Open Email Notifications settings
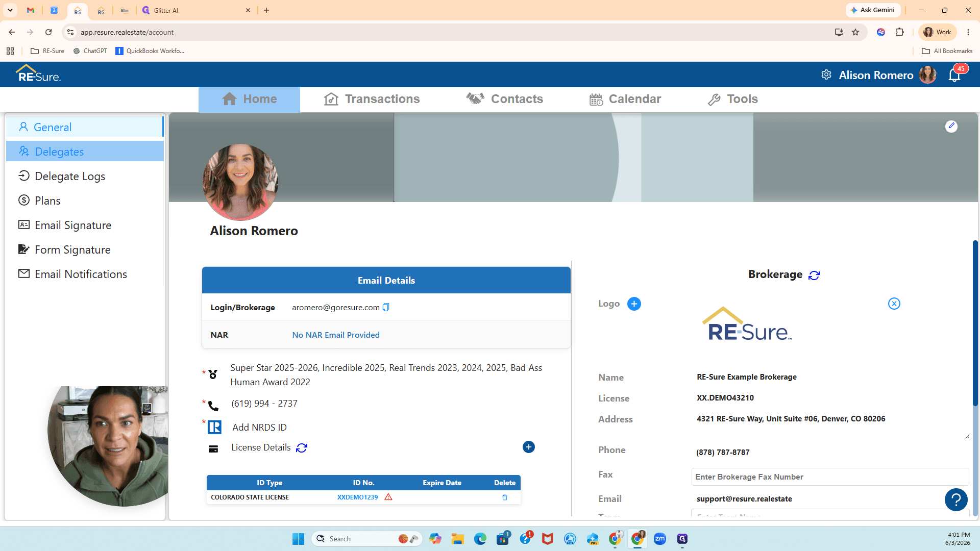Viewport: 980px width, 551px height. click(x=85, y=274)
